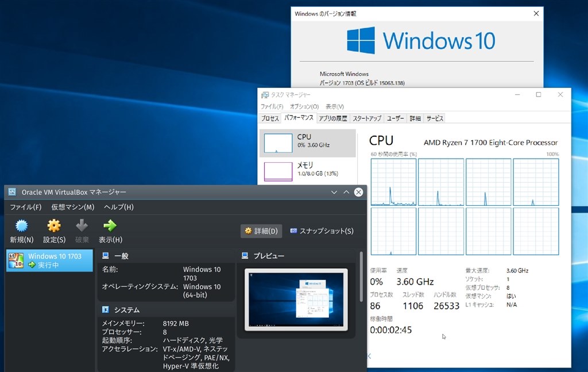The height and width of the screenshot is (372, 588).
Task: Click VirtualBox title bar up chevron button
Action: point(346,192)
